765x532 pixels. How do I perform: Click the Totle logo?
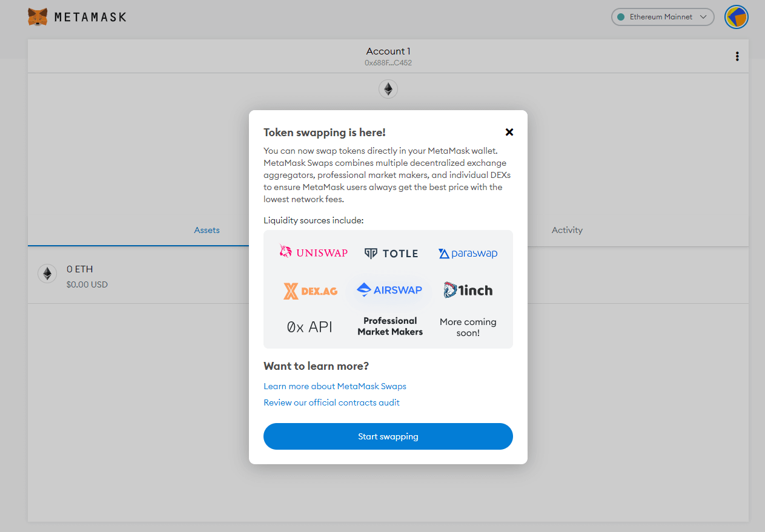pyautogui.click(x=391, y=254)
